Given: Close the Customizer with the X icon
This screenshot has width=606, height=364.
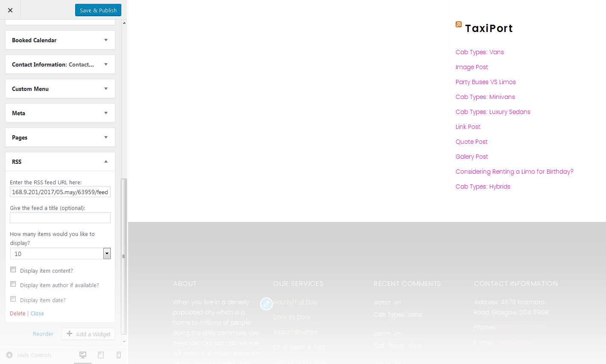Looking at the screenshot, I should (x=10, y=10).
